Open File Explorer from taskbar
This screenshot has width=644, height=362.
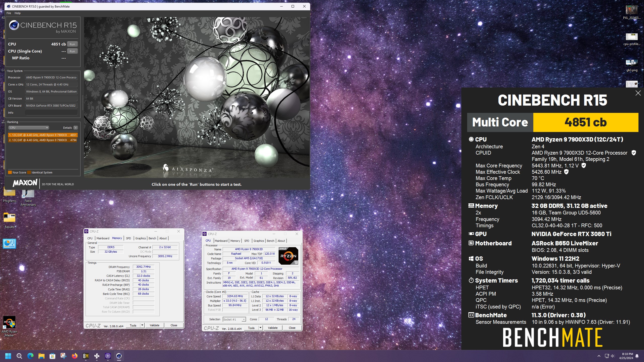click(x=41, y=356)
